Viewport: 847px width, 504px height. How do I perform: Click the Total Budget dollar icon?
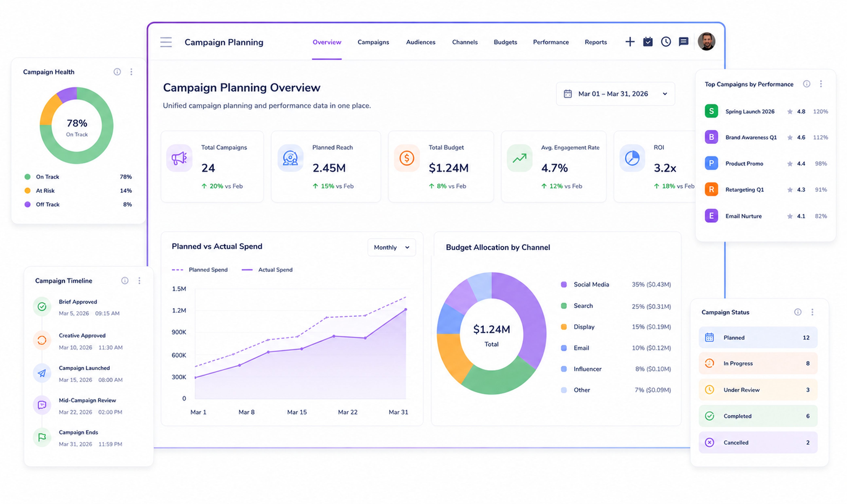pyautogui.click(x=407, y=158)
